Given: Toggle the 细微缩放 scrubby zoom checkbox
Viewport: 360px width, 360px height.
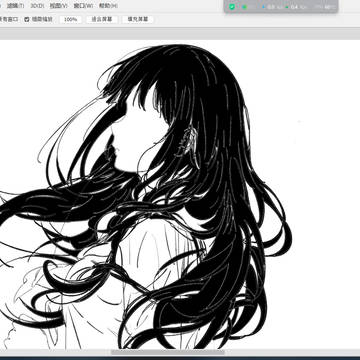Looking at the screenshot, I should click(27, 19).
